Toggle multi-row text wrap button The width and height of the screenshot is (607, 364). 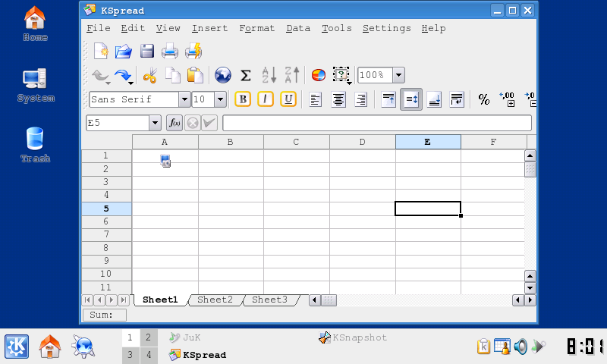pos(457,100)
